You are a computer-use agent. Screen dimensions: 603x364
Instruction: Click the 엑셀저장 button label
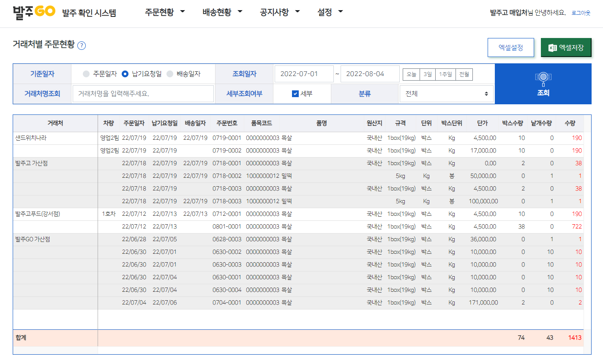point(571,48)
